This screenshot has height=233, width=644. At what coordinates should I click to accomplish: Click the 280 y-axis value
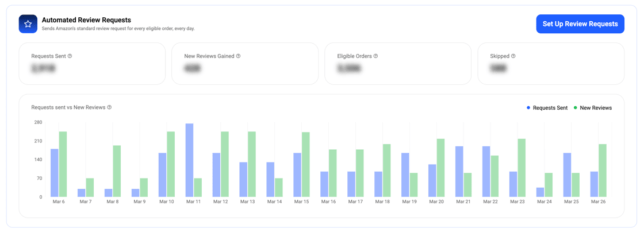point(38,122)
